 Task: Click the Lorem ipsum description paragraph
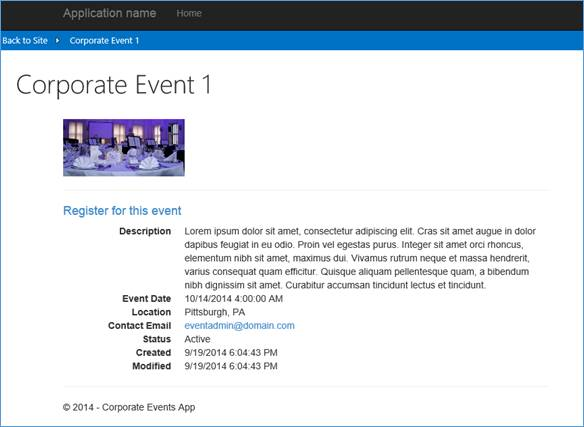tap(360, 258)
